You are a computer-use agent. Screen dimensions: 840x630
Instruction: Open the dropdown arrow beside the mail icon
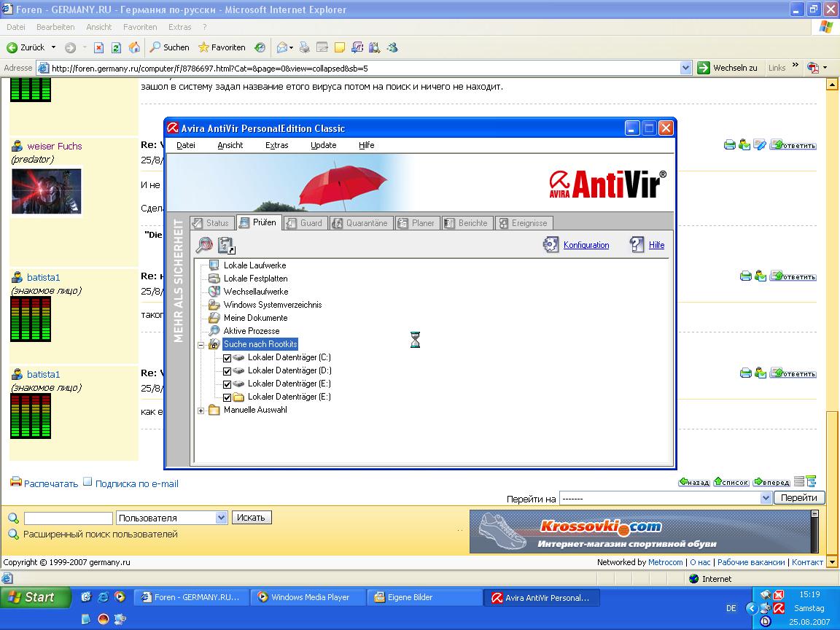tap(291, 47)
